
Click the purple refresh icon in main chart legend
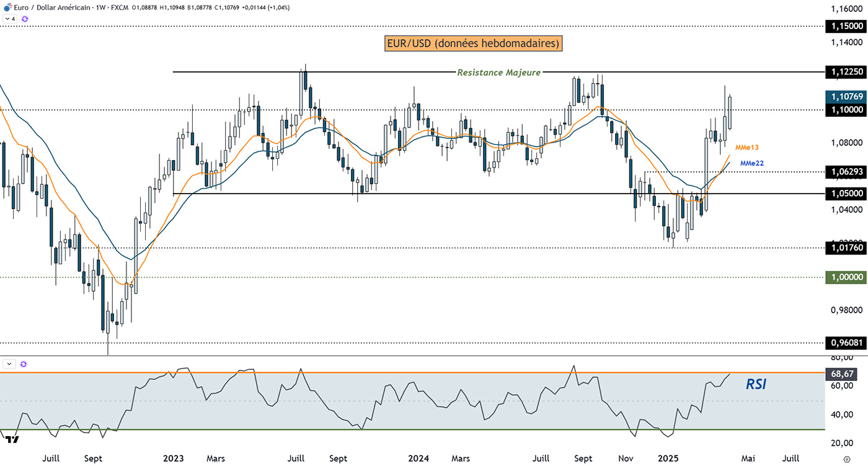(x=24, y=19)
